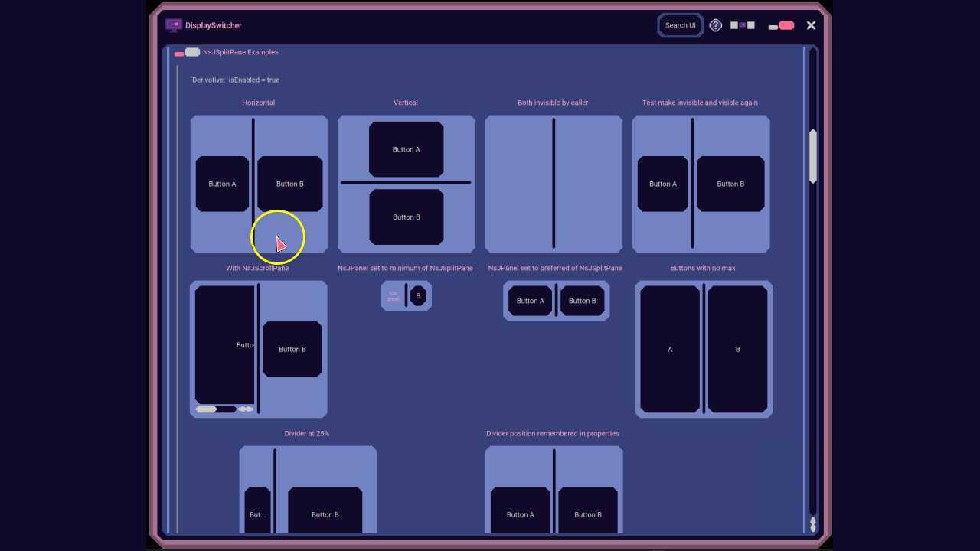The height and width of the screenshot is (551, 980).
Task: Click Button B in the NsJScrollPane example
Action: tap(292, 349)
